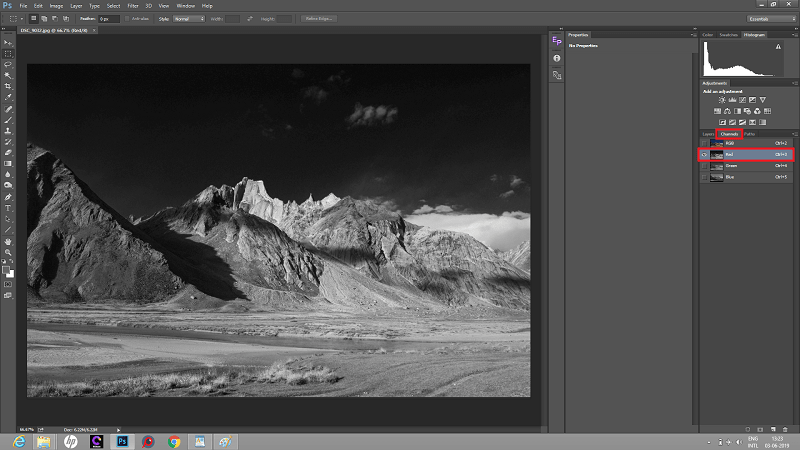Select the Crop tool
The image size is (800, 450).
(8, 87)
